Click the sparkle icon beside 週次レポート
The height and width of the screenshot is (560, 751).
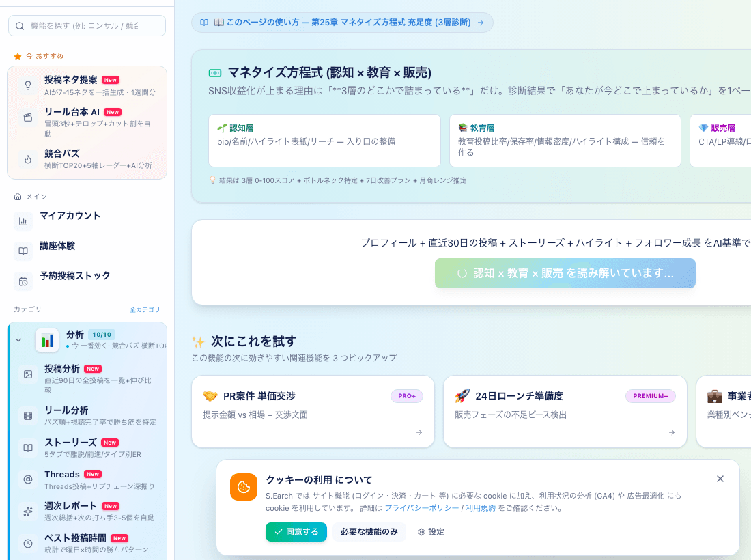28,512
